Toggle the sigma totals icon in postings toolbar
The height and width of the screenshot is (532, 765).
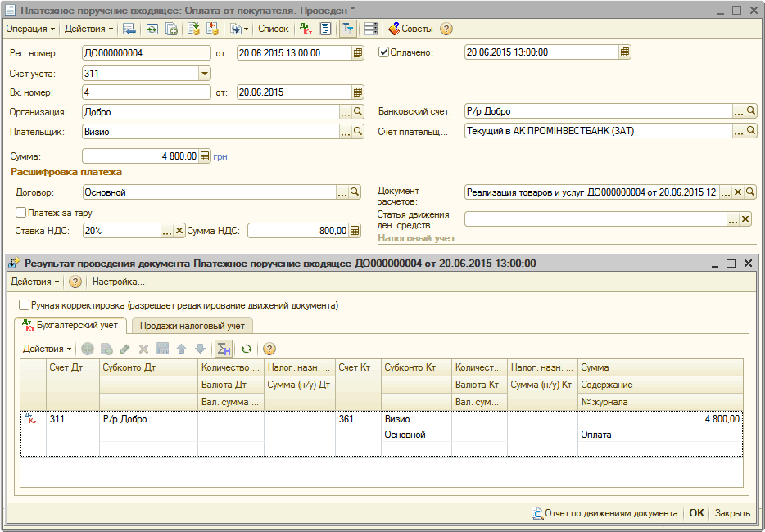(x=223, y=349)
